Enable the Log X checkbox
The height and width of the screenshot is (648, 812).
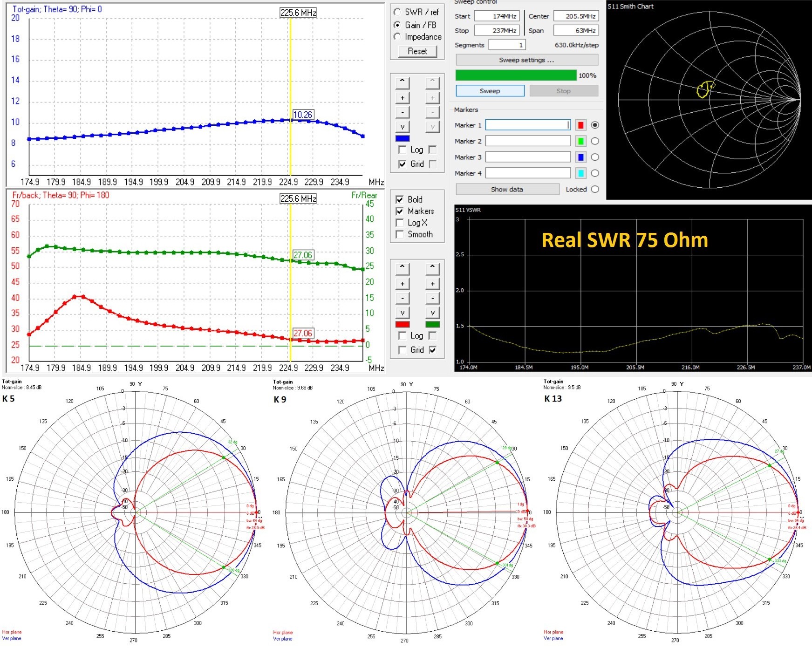tap(400, 223)
